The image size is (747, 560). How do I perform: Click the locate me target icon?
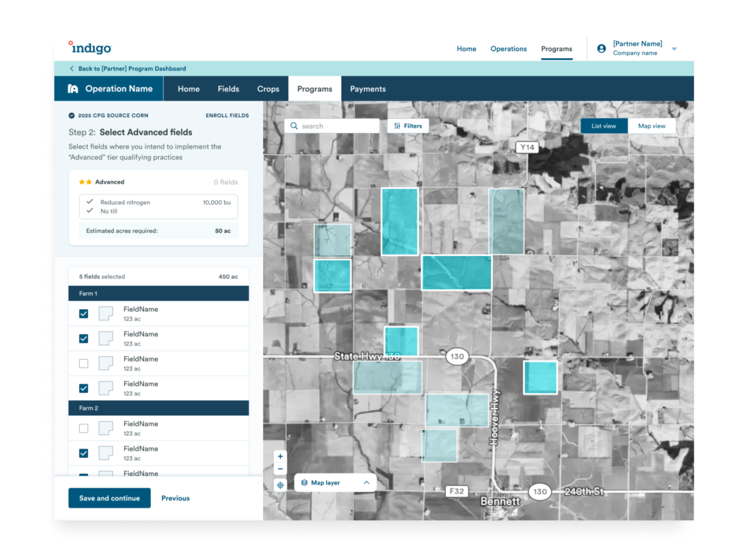pyautogui.click(x=280, y=485)
